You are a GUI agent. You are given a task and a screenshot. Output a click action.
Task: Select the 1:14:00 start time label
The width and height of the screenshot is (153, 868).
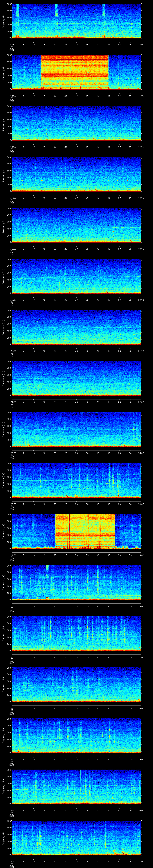click(x=12, y=44)
